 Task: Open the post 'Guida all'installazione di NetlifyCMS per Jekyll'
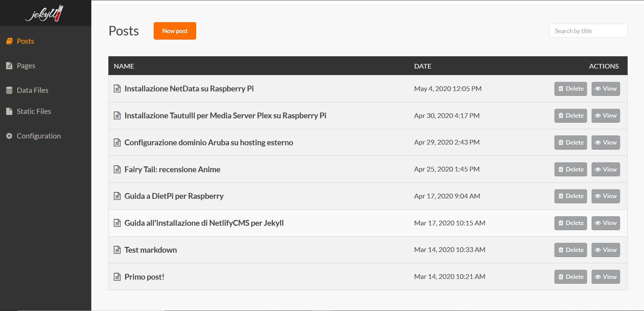click(204, 223)
